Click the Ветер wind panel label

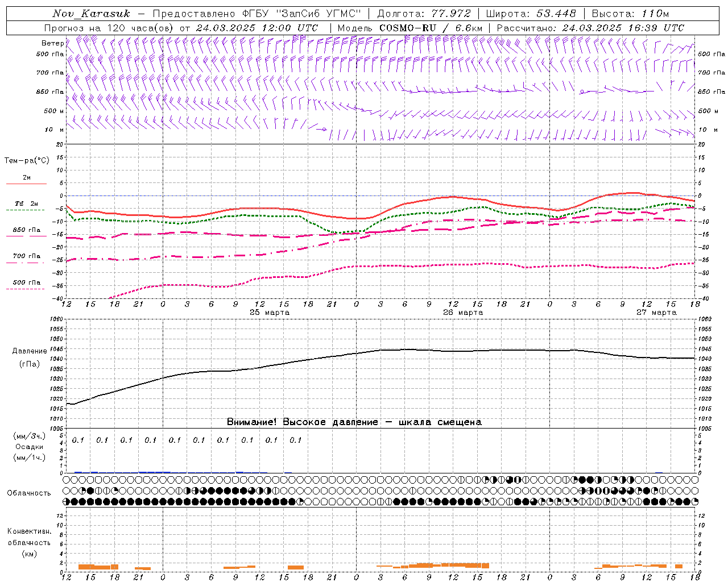pos(52,43)
